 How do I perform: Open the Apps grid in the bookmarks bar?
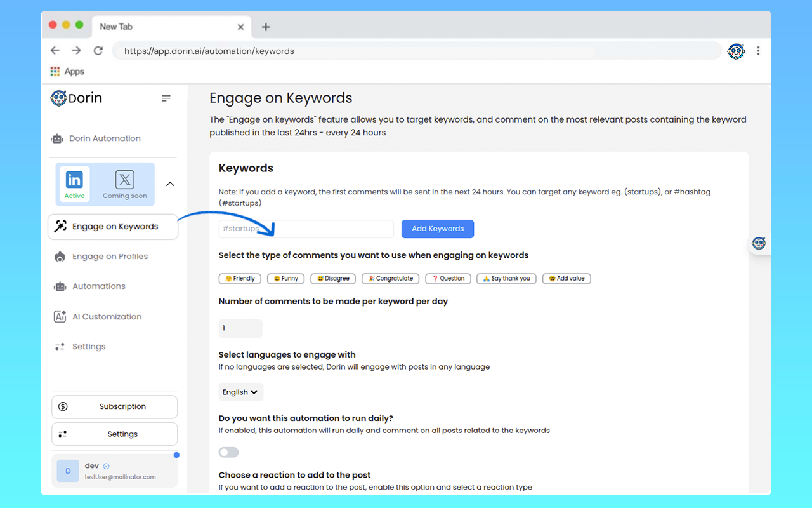click(55, 72)
